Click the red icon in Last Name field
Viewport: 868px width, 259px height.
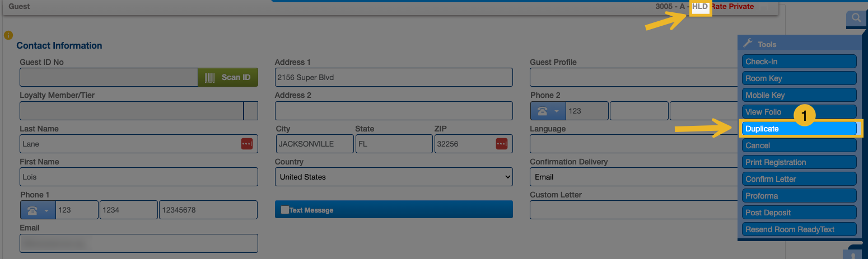click(247, 144)
